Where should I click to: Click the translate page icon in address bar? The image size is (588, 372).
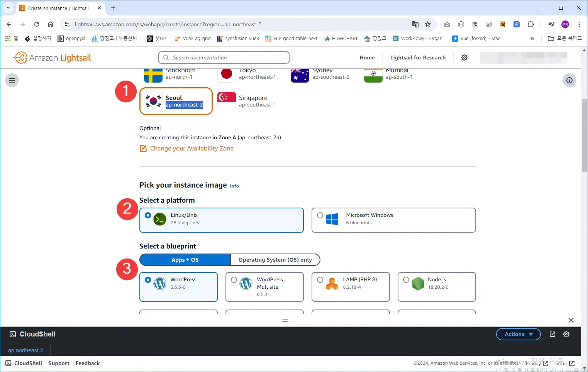click(415, 24)
